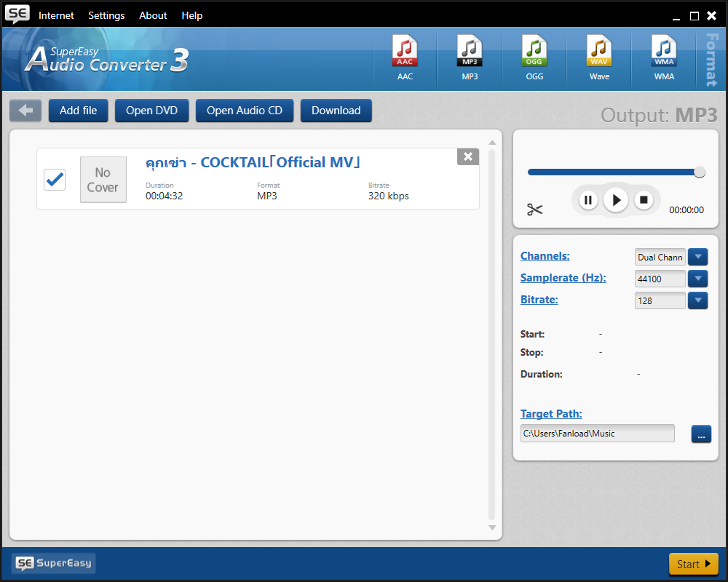Screen dimensions: 728x582
Task: Play the selected track
Action: tap(616, 200)
